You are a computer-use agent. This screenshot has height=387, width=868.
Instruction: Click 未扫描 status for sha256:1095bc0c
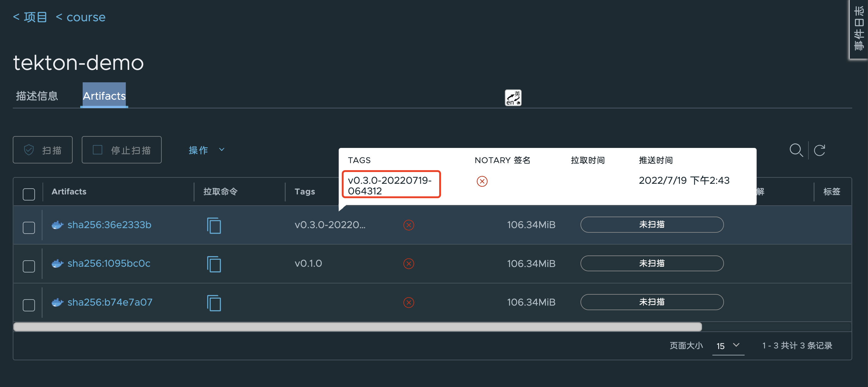click(652, 263)
